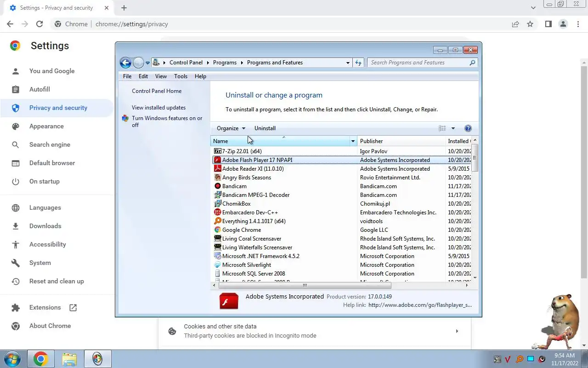This screenshot has width=588, height=368.
Task: Click Microsoft Silverlight icon
Action: (x=218, y=264)
